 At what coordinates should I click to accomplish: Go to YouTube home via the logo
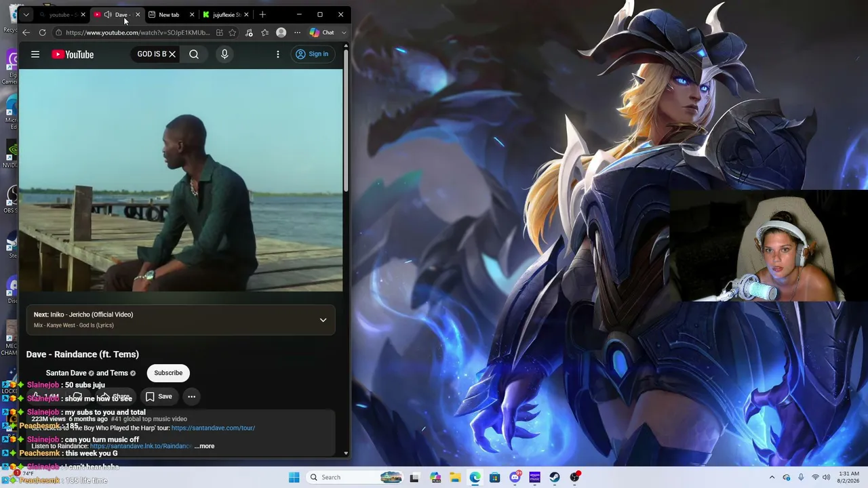pyautogui.click(x=73, y=54)
